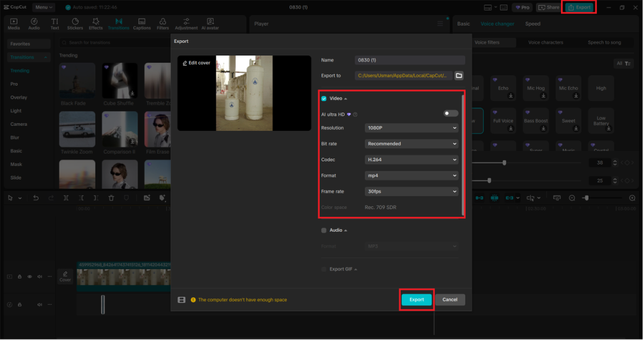Open the Stickers panel
Image resolution: width=644 pixels, height=340 pixels.
coord(75,24)
